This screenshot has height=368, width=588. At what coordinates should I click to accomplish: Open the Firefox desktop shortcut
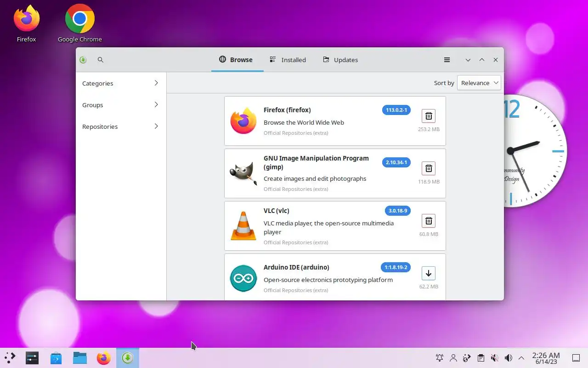pos(27,24)
